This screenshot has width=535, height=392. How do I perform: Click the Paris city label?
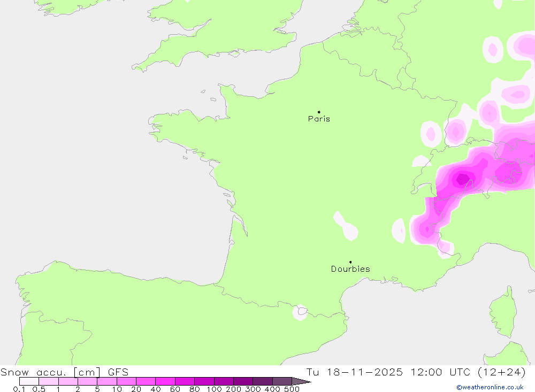click(x=319, y=119)
